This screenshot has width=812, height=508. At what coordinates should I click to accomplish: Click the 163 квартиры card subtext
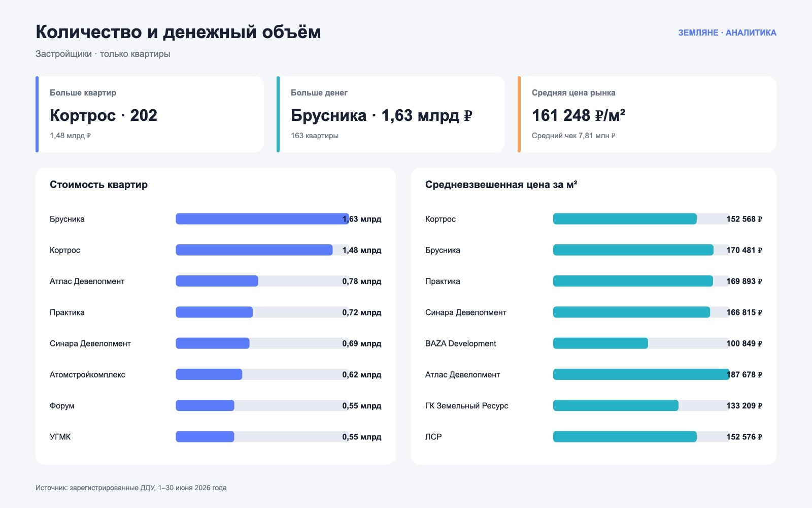pyautogui.click(x=315, y=136)
